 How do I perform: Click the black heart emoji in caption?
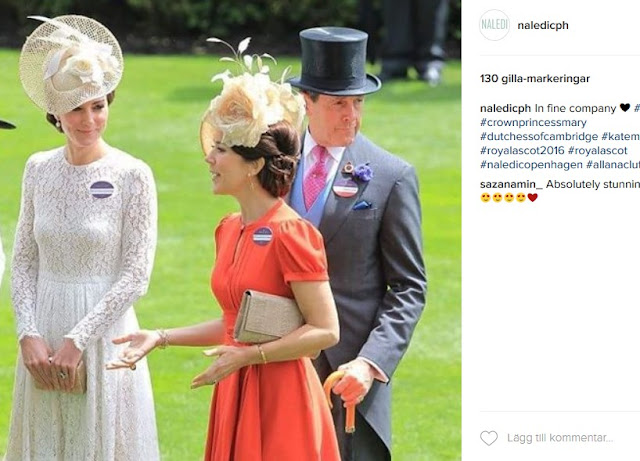pyautogui.click(x=624, y=108)
